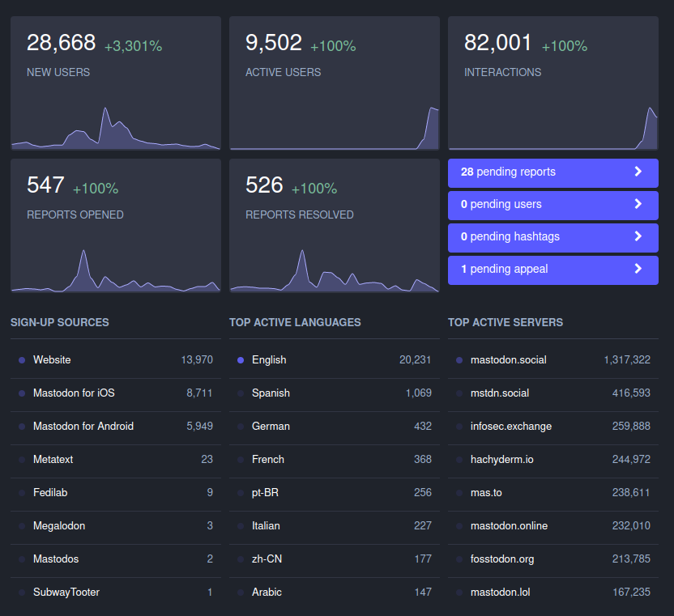Click chevron arrow on pending users

638,204
